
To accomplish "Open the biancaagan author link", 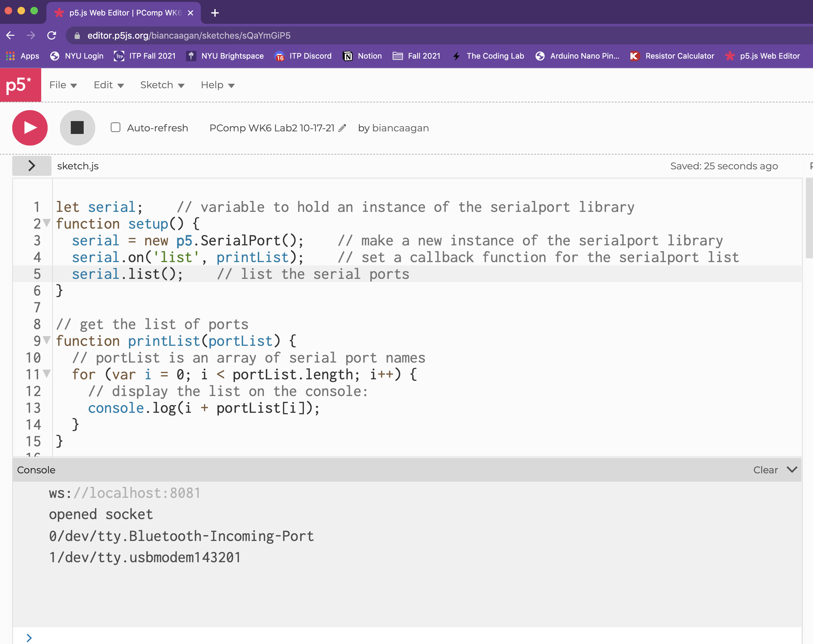I will pyautogui.click(x=400, y=128).
